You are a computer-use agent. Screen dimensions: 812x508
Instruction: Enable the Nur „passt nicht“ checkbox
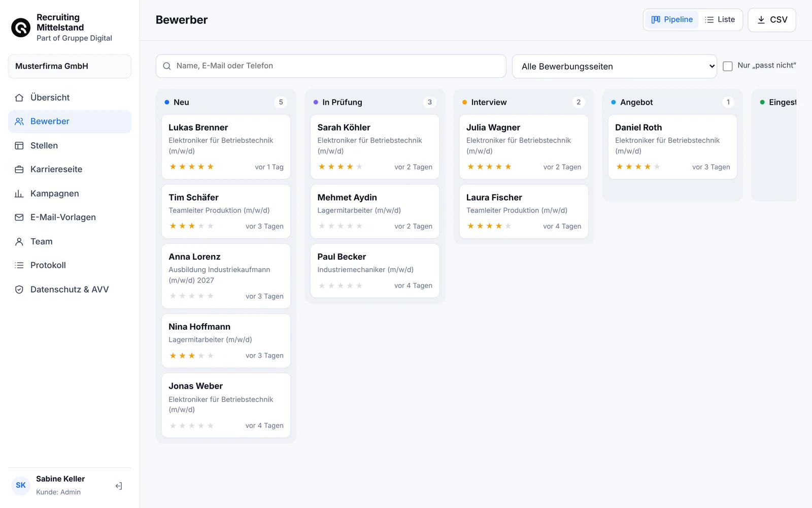pyautogui.click(x=728, y=66)
